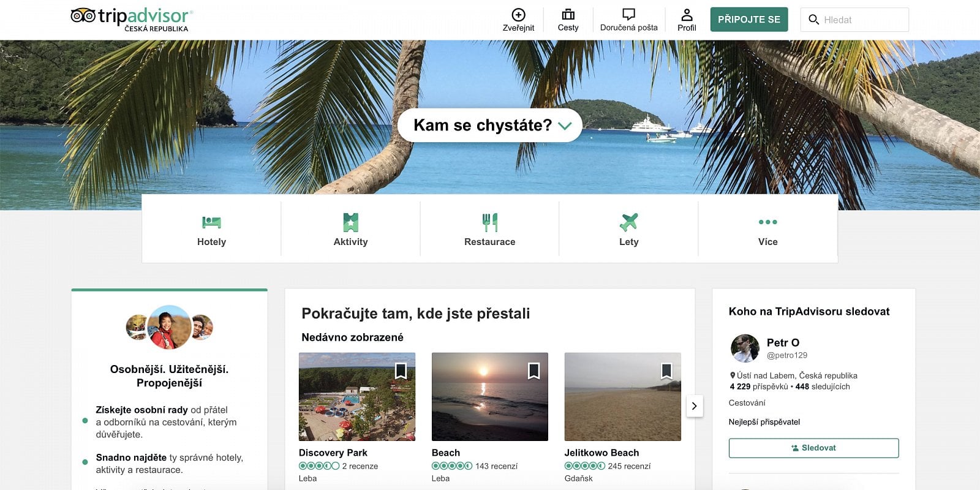This screenshot has height=490, width=980.
Task: Select the Restaurace tab label
Action: click(x=490, y=242)
